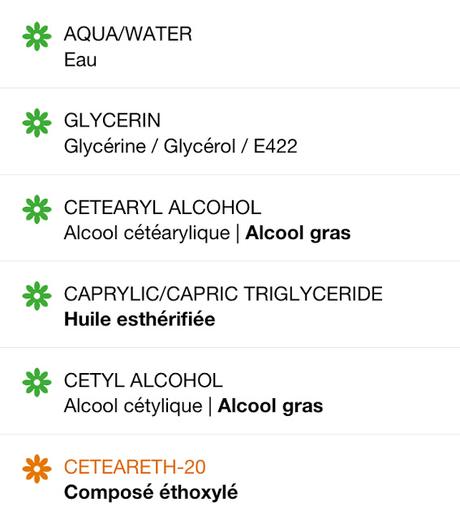Tap 'Alcool gras' label under CETYL ALCOHOL
Screen dimensions: 460x519
[x=270, y=406]
